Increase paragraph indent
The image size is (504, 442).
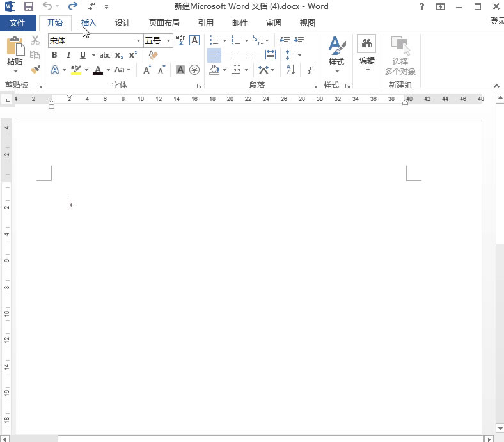[299, 40]
